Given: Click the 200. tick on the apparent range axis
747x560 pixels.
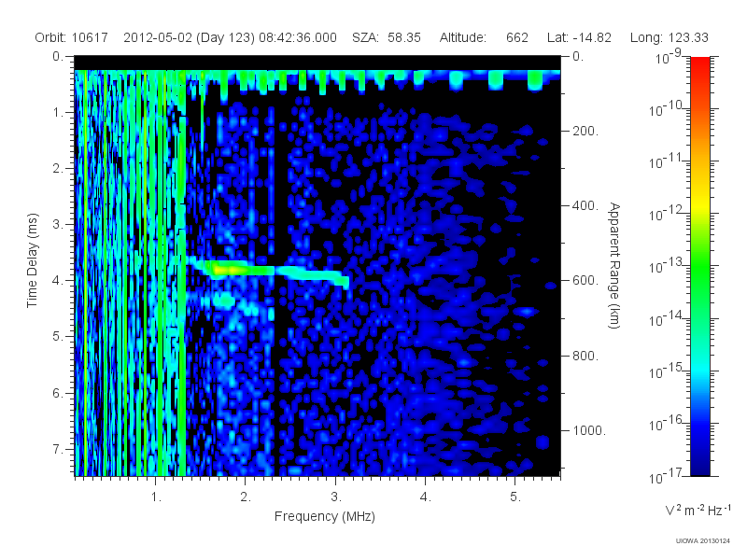Looking at the screenshot, I should click(x=585, y=131).
